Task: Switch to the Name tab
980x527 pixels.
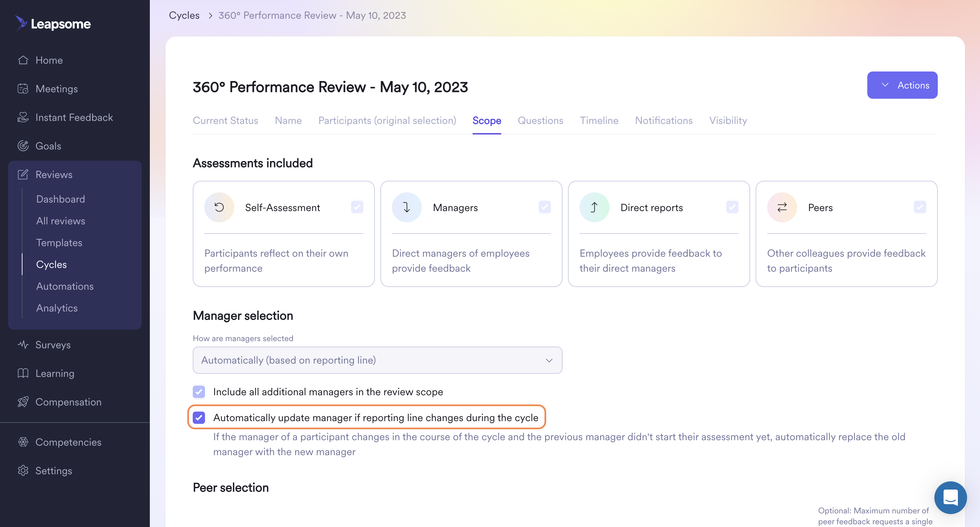Action: [x=288, y=121]
